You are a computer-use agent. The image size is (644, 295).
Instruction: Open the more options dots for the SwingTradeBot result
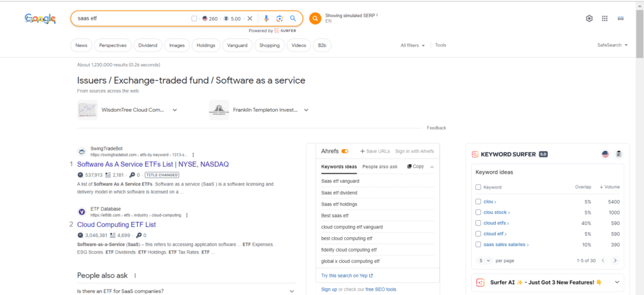pyautogui.click(x=193, y=155)
